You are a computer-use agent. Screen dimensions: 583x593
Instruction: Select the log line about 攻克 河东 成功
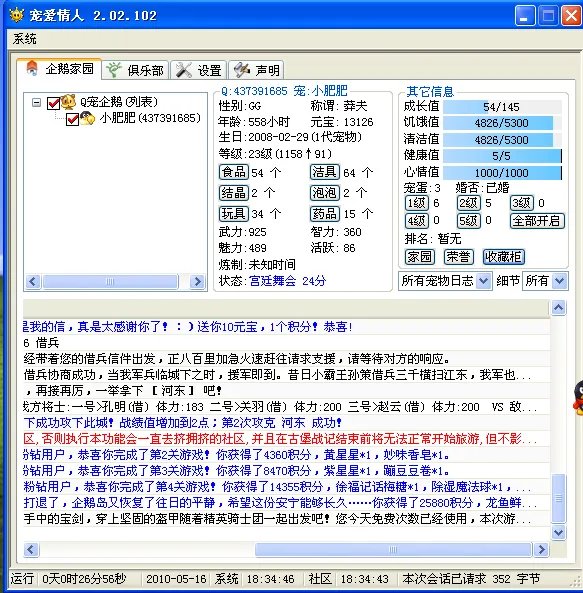(286, 423)
